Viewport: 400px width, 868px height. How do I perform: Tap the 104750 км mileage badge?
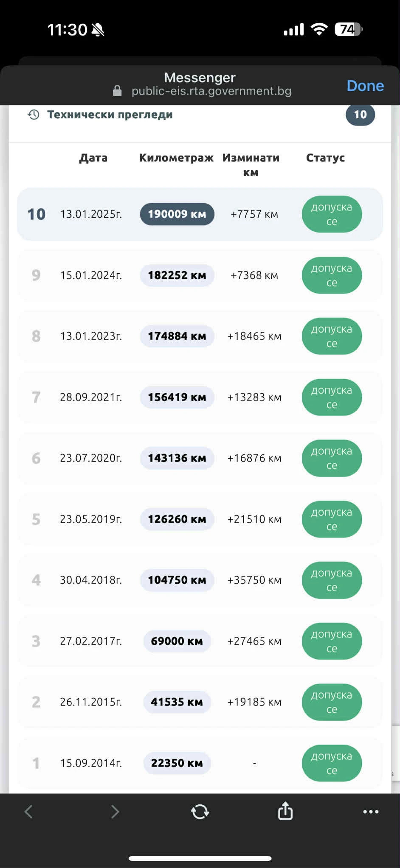tap(177, 580)
